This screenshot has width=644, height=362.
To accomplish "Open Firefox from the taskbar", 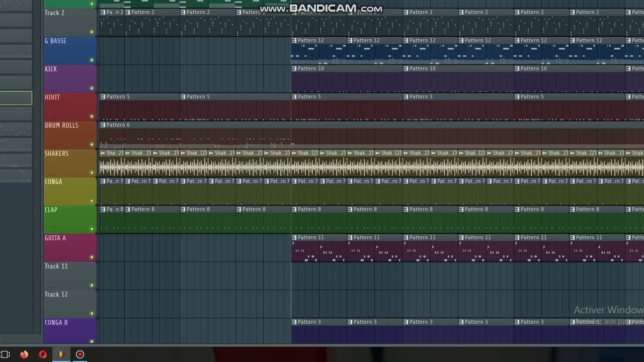I will pyautogui.click(x=24, y=354).
